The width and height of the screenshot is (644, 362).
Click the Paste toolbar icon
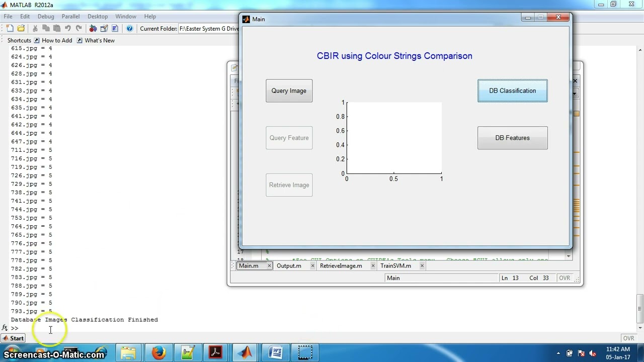[57, 29]
